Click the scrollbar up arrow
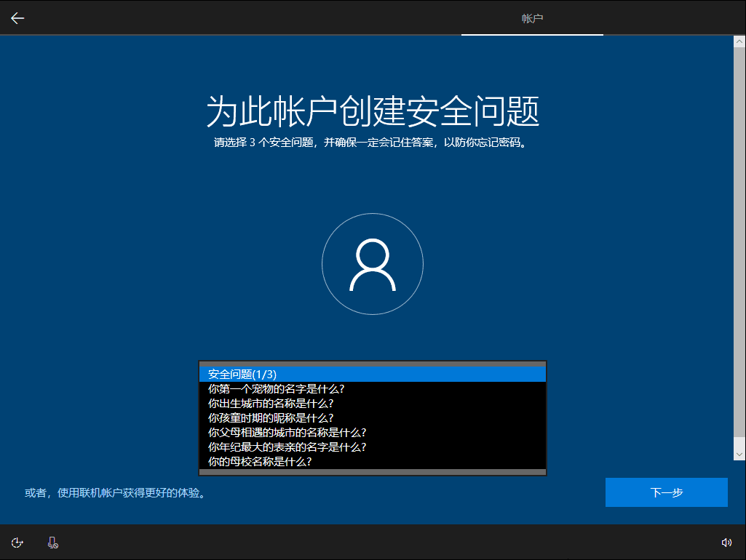The image size is (746, 560). click(739, 42)
